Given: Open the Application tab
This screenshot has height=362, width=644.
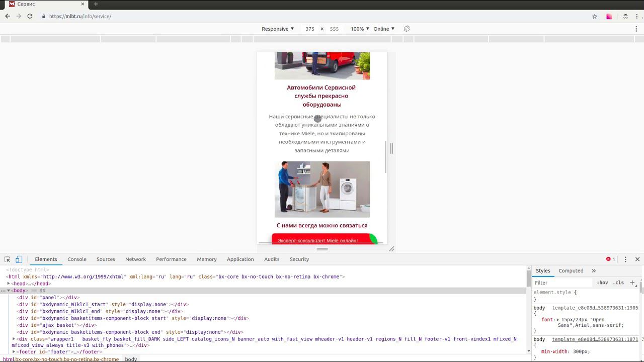Looking at the screenshot, I should coord(240,259).
